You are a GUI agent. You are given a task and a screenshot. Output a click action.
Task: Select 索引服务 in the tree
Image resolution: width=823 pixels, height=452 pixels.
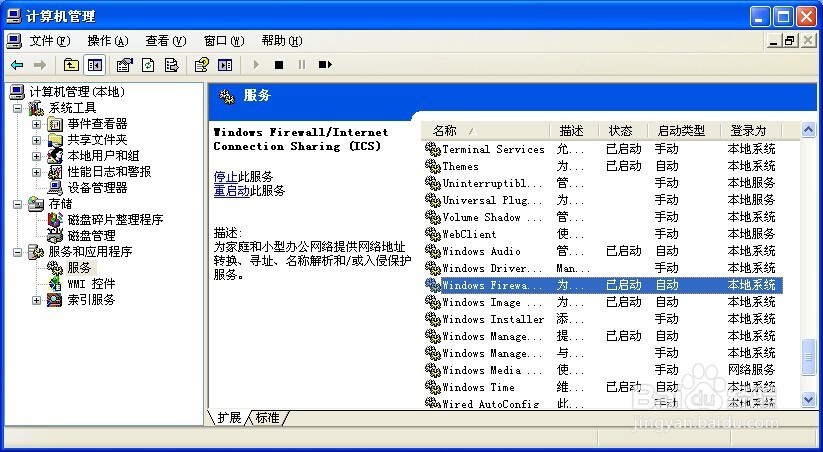click(91, 300)
